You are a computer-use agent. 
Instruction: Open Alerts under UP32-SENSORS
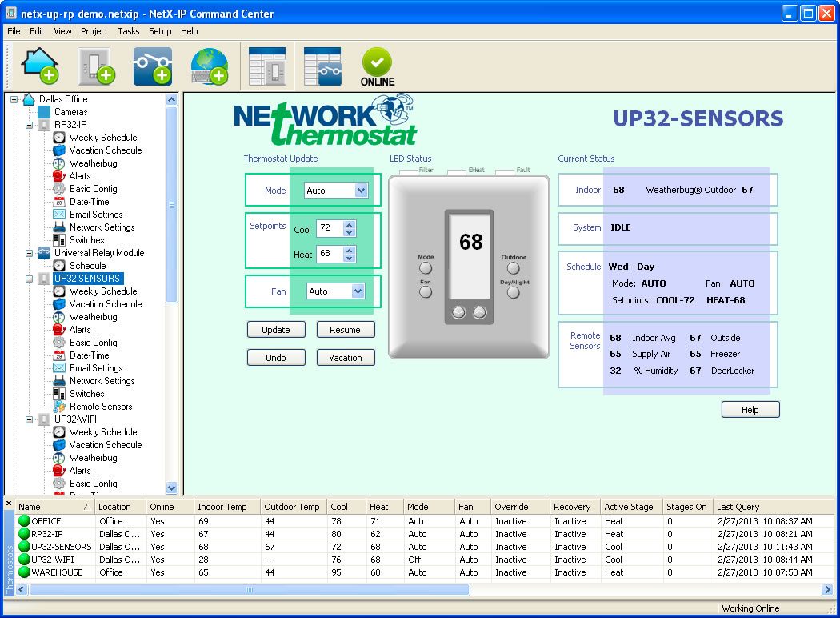(80, 330)
